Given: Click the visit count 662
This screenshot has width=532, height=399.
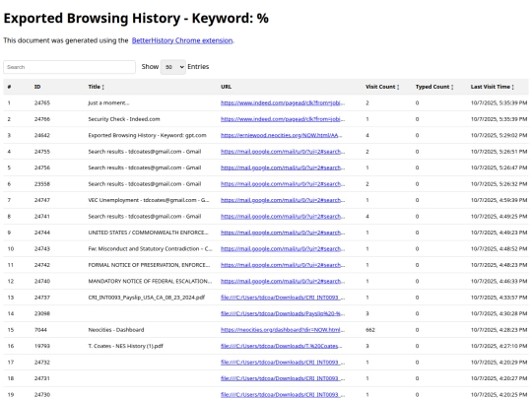Looking at the screenshot, I should coord(370,330).
